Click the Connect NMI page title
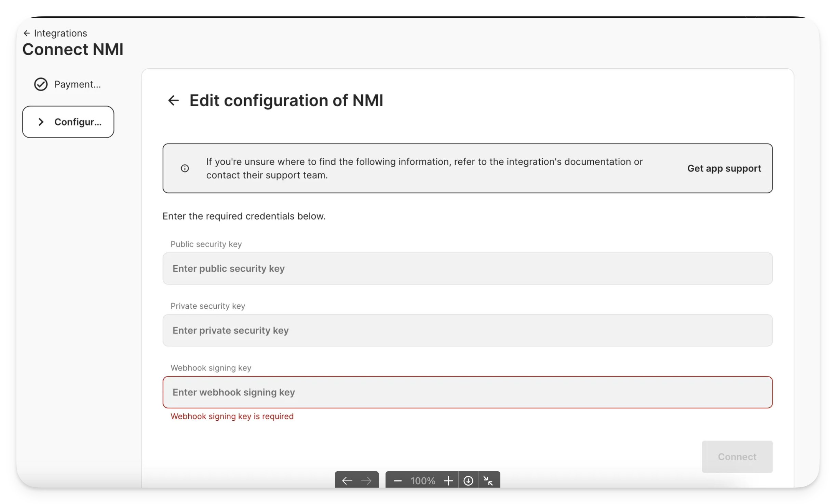 pyautogui.click(x=73, y=50)
